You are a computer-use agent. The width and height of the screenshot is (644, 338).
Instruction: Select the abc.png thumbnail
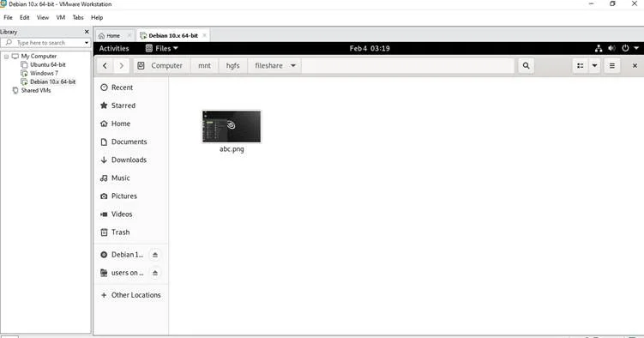click(232, 126)
